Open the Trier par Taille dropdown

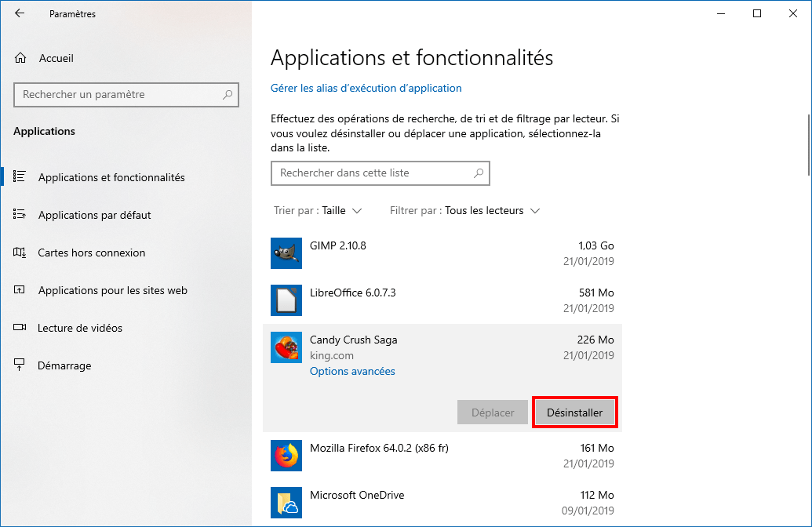point(318,211)
